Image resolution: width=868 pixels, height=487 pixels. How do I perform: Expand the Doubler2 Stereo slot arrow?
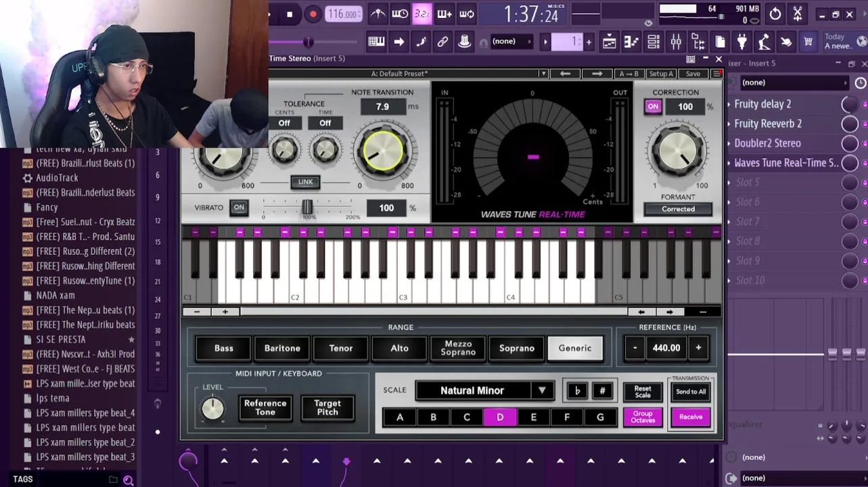729,143
